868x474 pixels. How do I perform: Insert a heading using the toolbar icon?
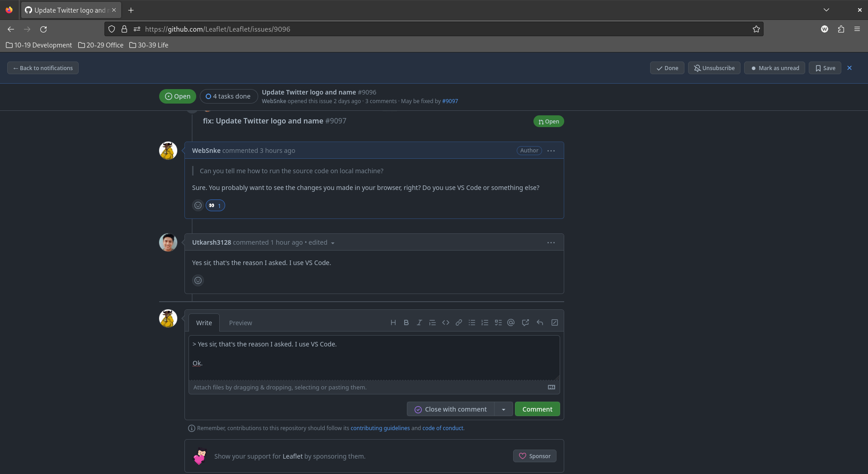tap(392, 322)
